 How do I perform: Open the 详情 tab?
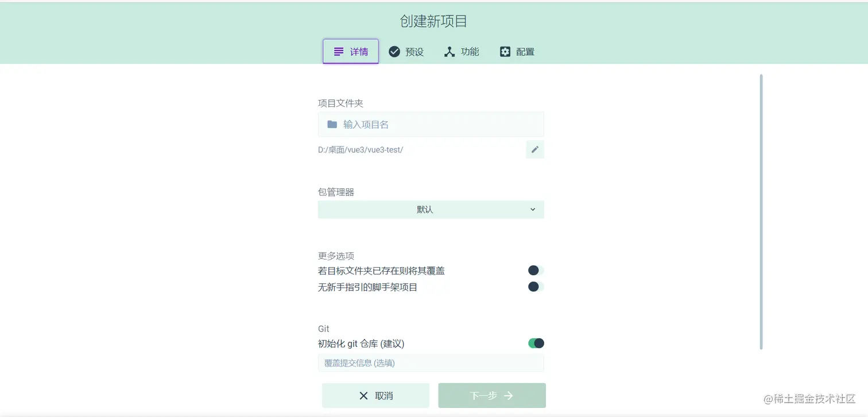click(351, 52)
